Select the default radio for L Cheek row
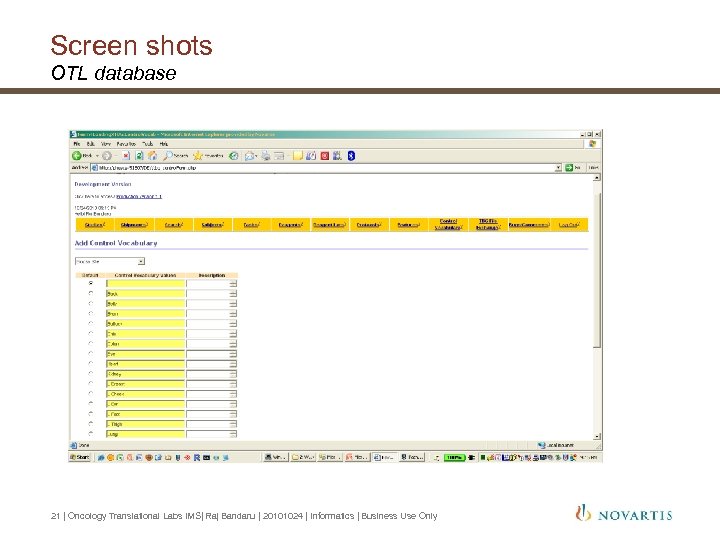 [x=90, y=394]
